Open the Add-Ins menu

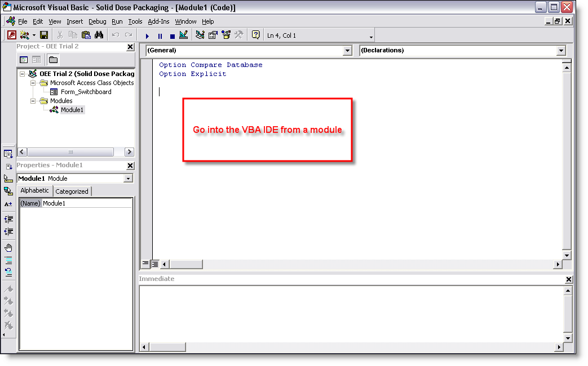pyautogui.click(x=158, y=21)
